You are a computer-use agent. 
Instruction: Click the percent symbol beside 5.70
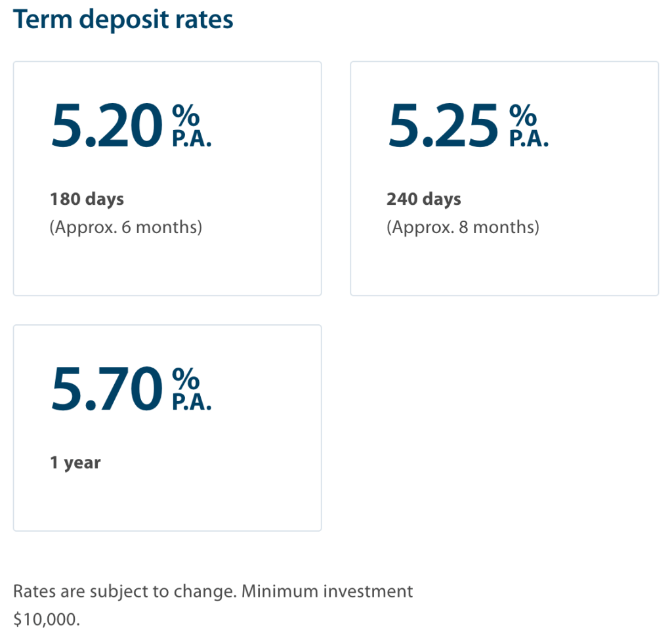[186, 379]
